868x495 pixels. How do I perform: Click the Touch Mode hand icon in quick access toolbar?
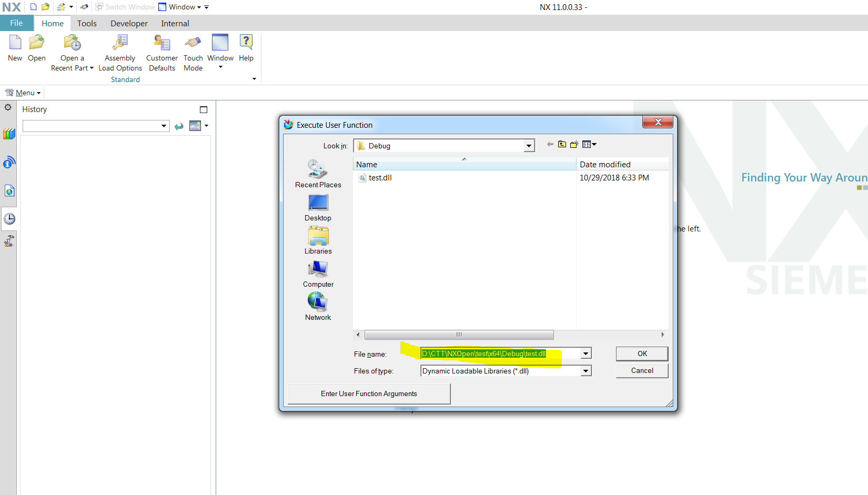coord(84,7)
